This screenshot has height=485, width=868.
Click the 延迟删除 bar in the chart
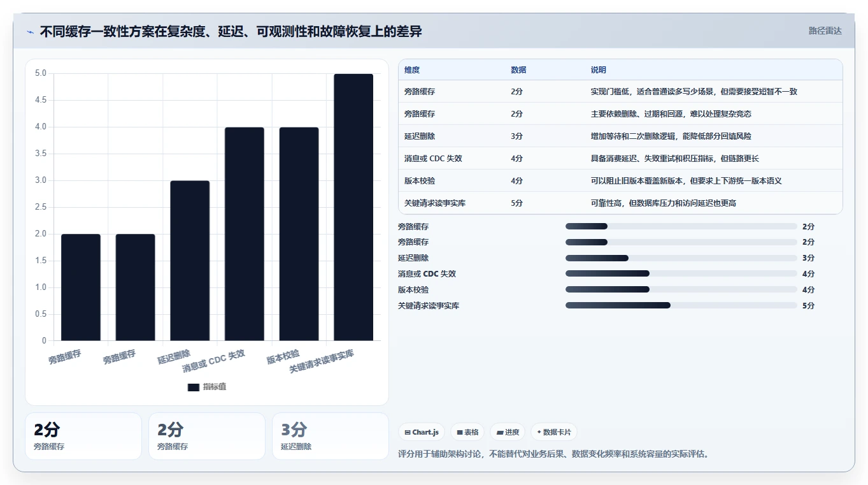[x=190, y=261]
